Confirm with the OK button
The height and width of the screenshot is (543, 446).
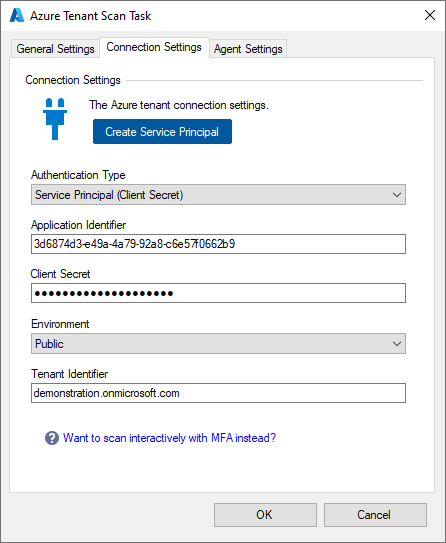[x=265, y=515]
